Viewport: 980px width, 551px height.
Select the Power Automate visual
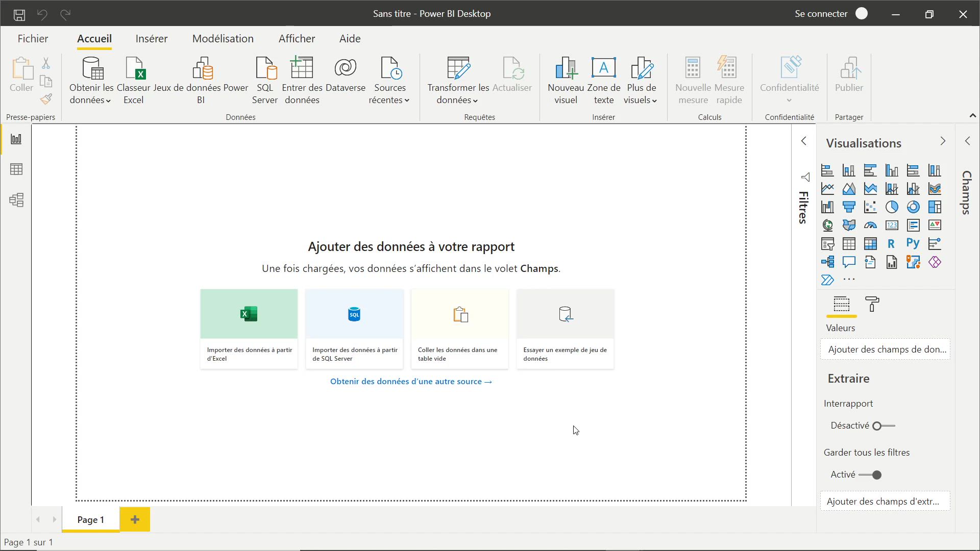tap(827, 280)
